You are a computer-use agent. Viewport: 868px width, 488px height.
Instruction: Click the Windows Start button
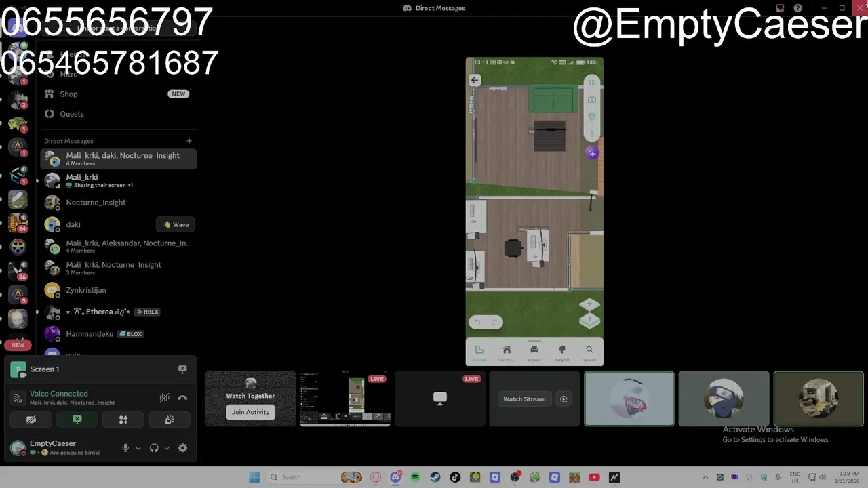point(254,477)
